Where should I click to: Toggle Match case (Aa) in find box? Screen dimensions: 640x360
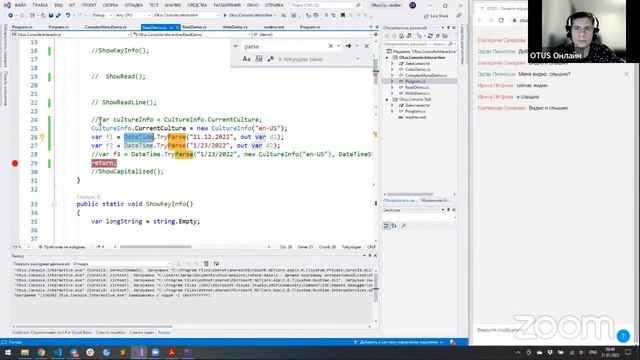pyautogui.click(x=246, y=59)
